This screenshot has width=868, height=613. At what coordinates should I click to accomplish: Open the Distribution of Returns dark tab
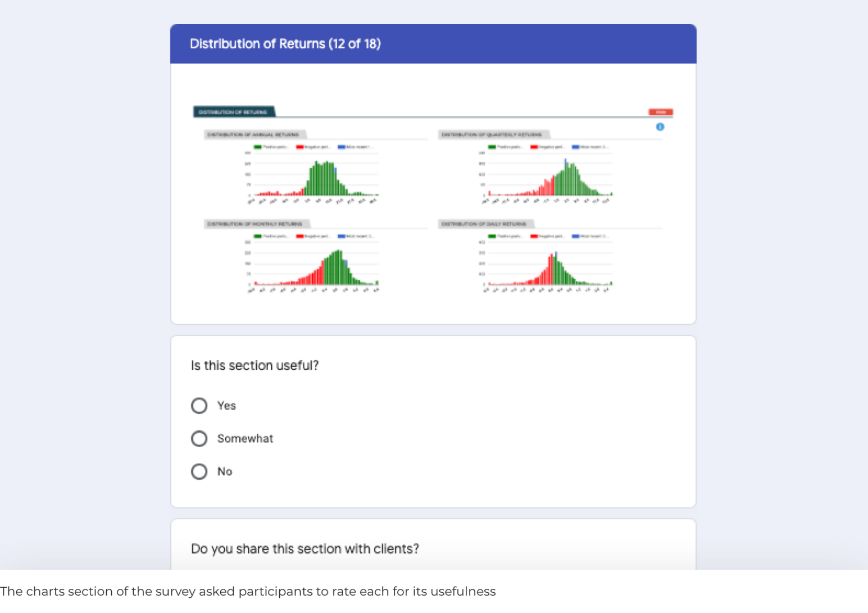coord(234,112)
